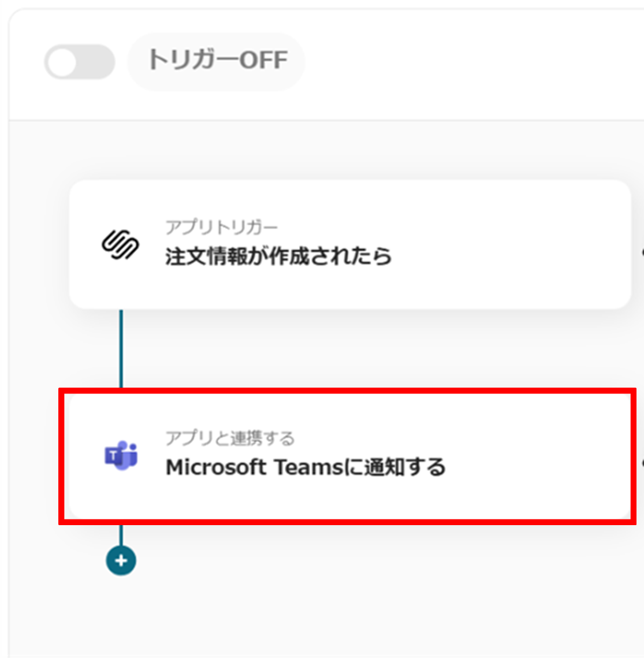644x658 pixels.
Task: Open the 注文情報が作成されたら trigger step
Action: pyautogui.click(x=350, y=244)
